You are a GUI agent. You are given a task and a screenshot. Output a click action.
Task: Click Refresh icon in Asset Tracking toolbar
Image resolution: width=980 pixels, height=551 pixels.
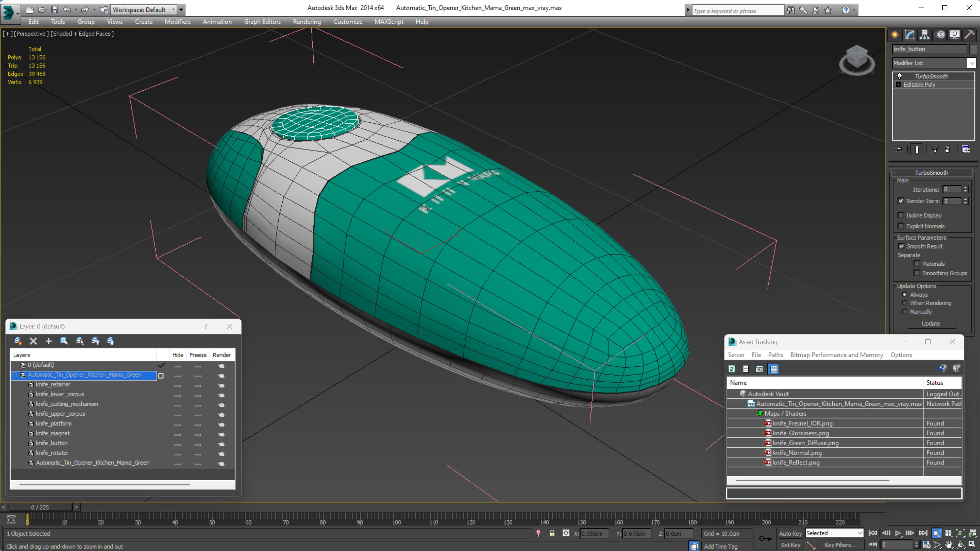[x=732, y=369]
